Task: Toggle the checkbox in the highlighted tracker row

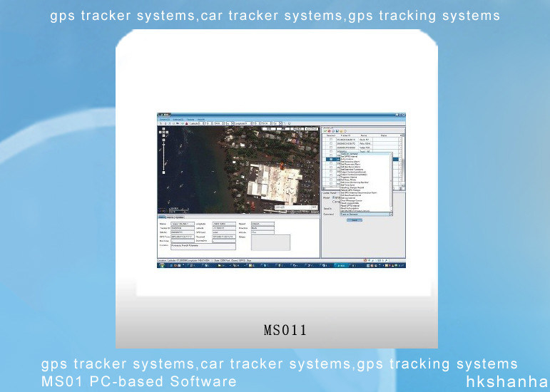Action: click(x=331, y=159)
